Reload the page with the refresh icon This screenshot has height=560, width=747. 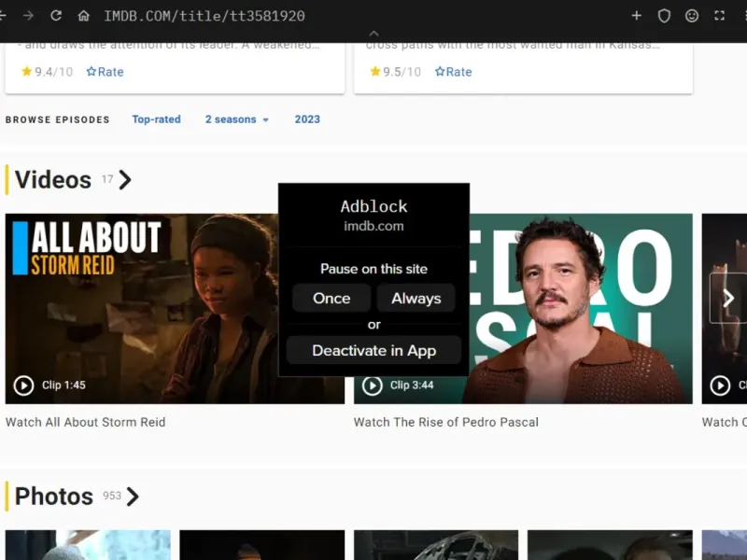pyautogui.click(x=56, y=16)
